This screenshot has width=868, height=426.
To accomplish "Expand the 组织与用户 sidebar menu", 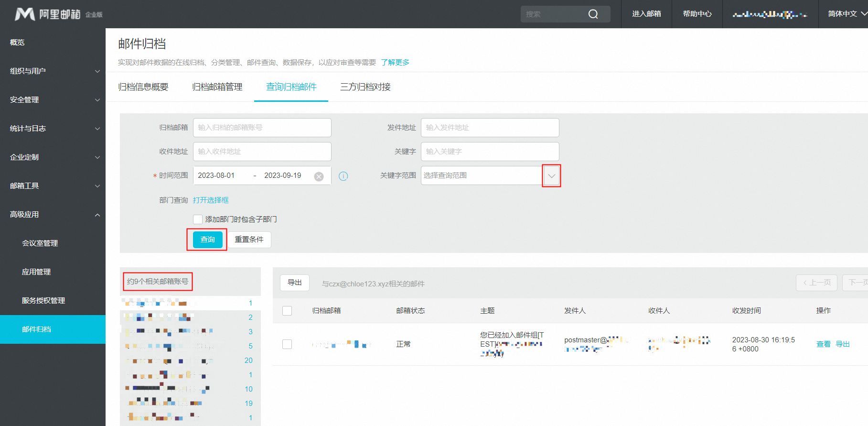I will (x=53, y=71).
